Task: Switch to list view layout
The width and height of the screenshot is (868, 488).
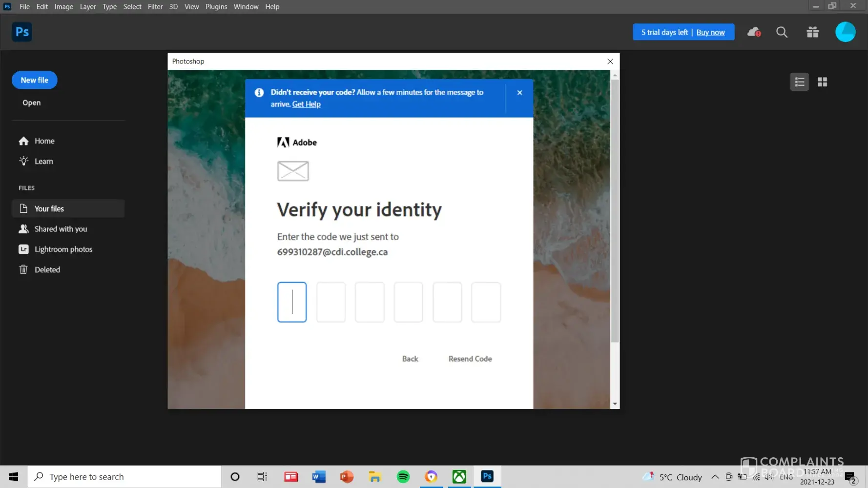Action: point(799,82)
